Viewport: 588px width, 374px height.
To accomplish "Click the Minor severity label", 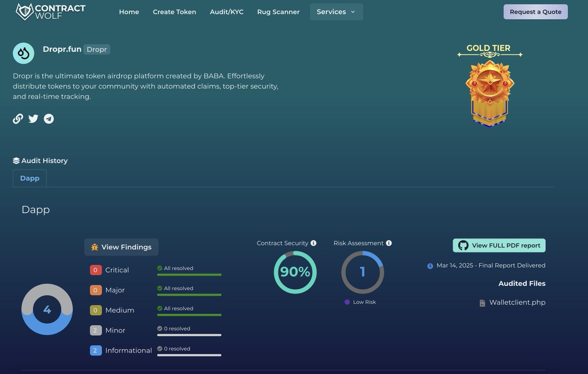I will (x=115, y=330).
